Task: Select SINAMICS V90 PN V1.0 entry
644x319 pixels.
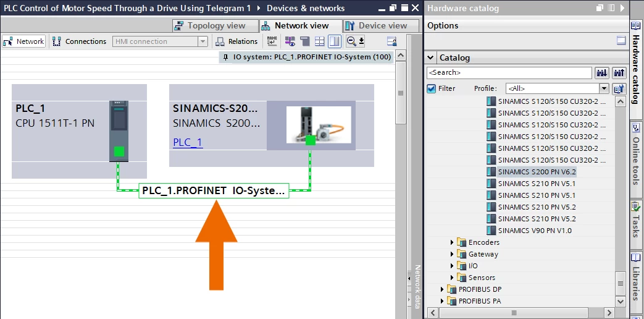Action: [534, 231]
